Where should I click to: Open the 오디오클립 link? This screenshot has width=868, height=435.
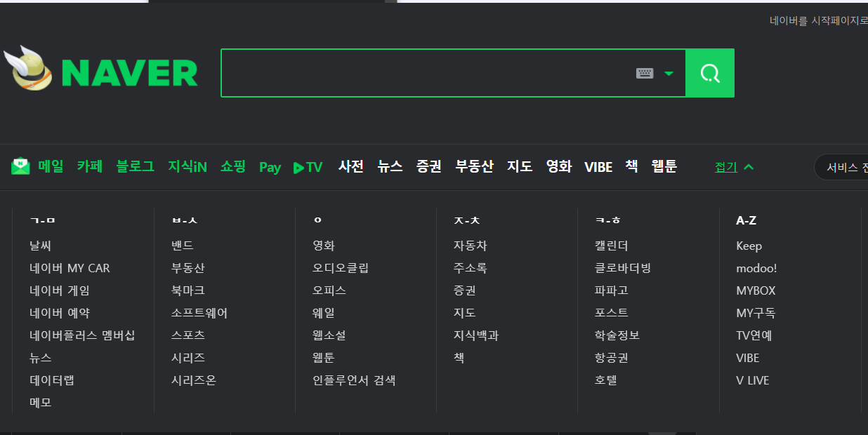[341, 268]
